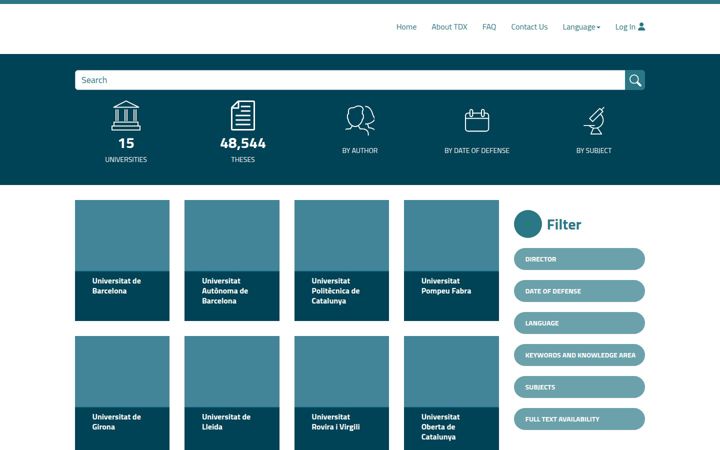The height and width of the screenshot is (450, 720).
Task: Open the Universitat Pompeu Fabra tile
Action: (451, 260)
